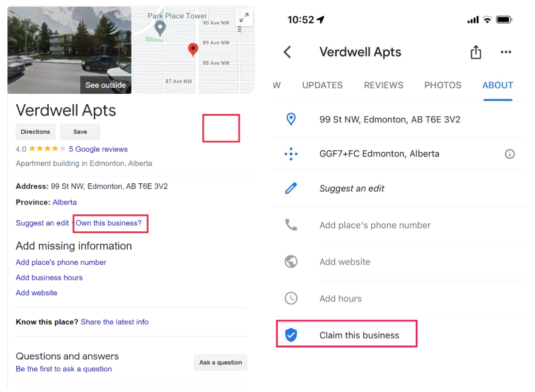The image size is (535, 392).
Task: Open the UPDATES tab
Action: tap(322, 85)
